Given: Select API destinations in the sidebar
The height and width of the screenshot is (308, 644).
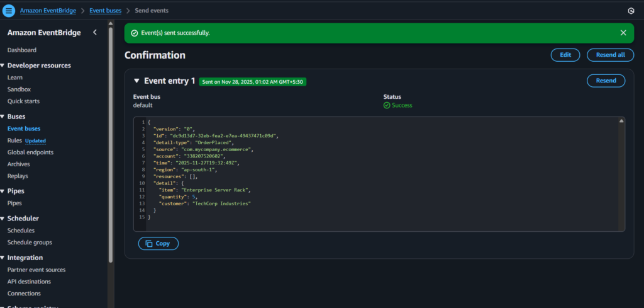Looking at the screenshot, I should pyautogui.click(x=29, y=282).
